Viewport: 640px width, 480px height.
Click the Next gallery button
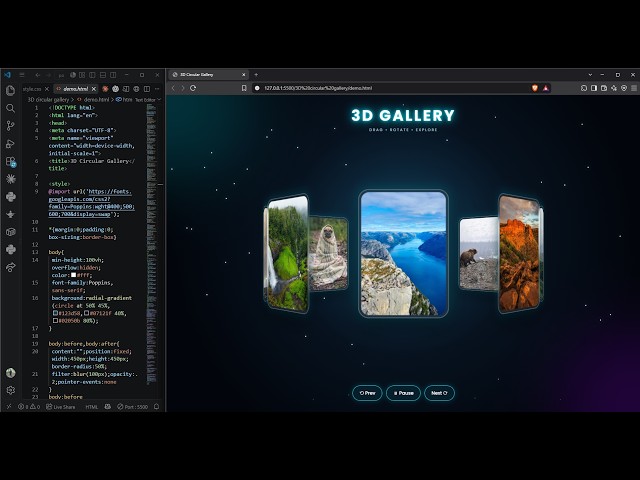click(440, 393)
